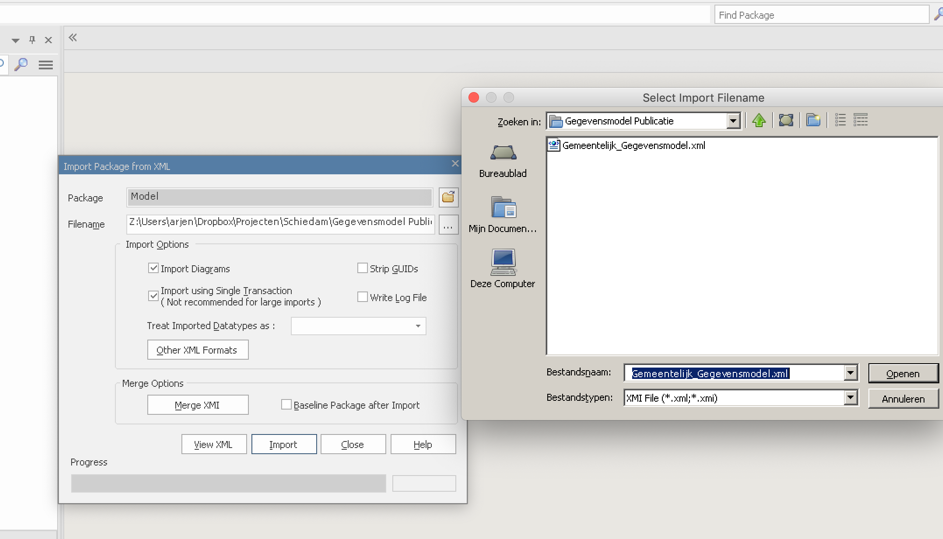Click the Find Package search field
The height and width of the screenshot is (539, 943).
point(820,15)
